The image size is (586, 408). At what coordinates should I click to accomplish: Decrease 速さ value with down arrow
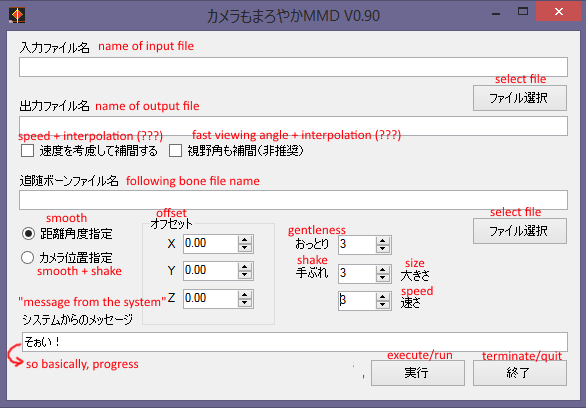[x=383, y=305]
